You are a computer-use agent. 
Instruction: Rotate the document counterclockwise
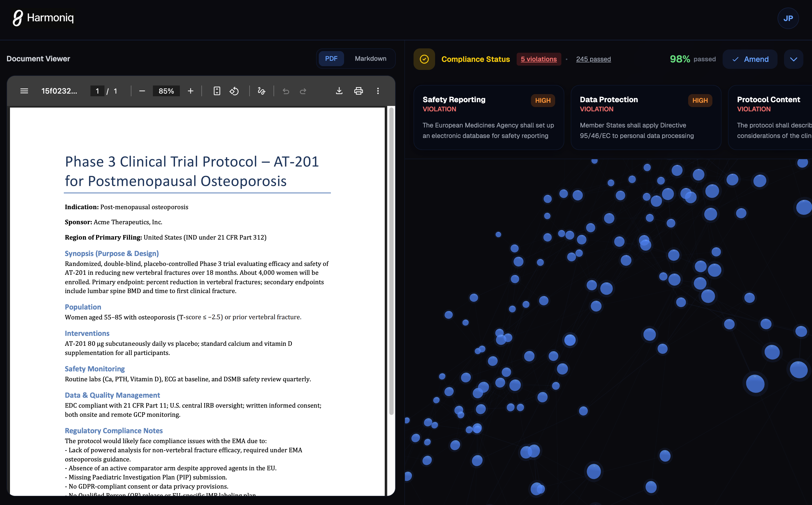pos(234,91)
